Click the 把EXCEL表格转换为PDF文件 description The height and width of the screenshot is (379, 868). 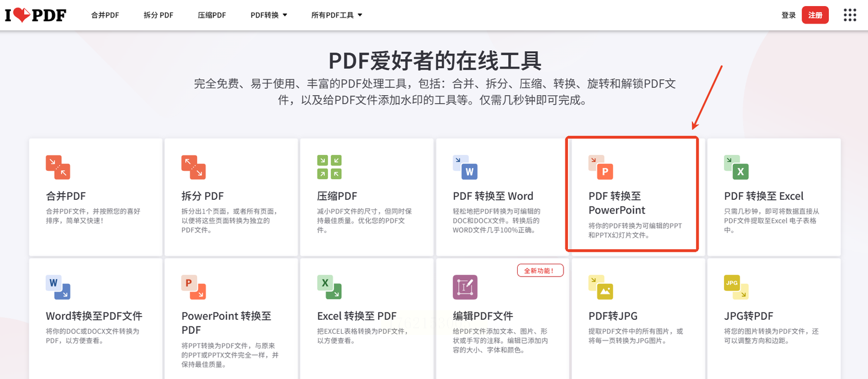pos(363,336)
